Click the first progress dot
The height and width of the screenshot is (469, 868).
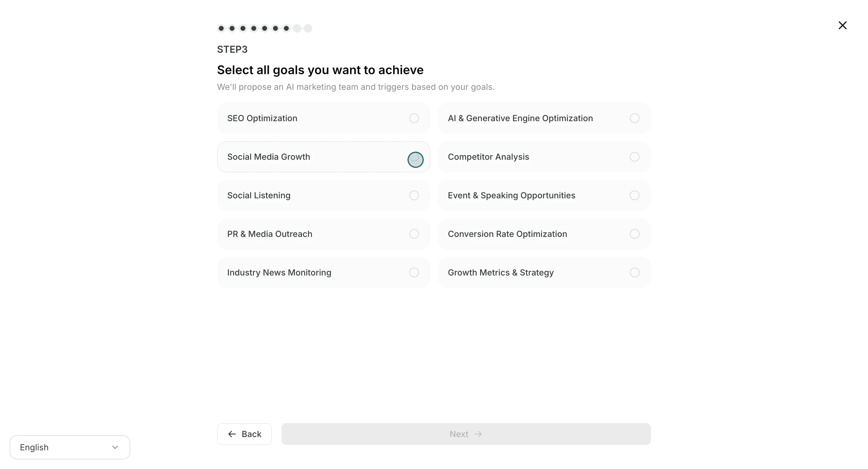coord(221,28)
